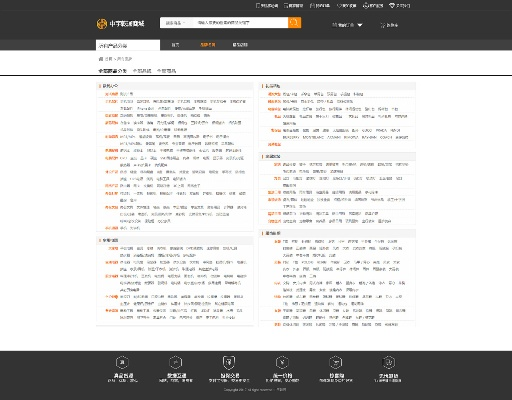This screenshot has width=512, height=400.
Task: Expand the white arrow dropdown in header
Action: 360,25
